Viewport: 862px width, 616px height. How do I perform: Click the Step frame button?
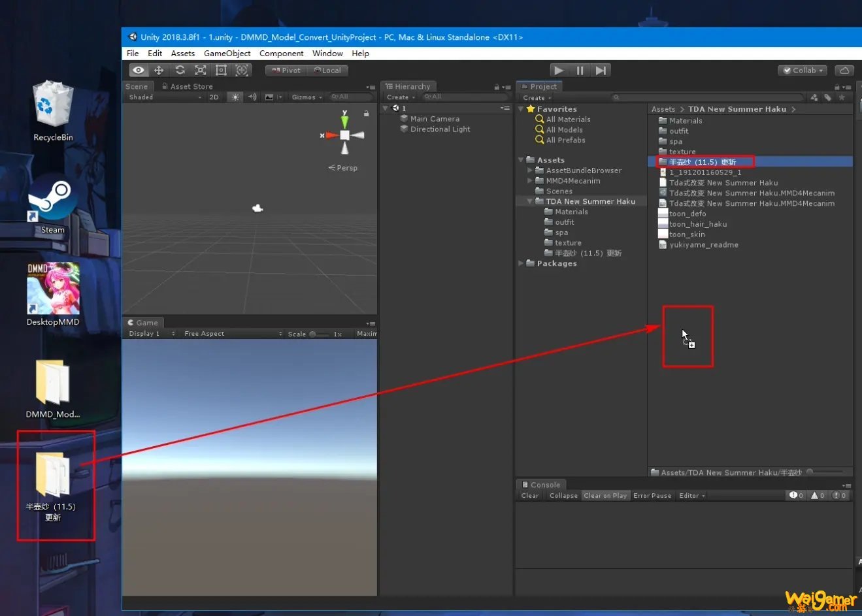(x=601, y=70)
